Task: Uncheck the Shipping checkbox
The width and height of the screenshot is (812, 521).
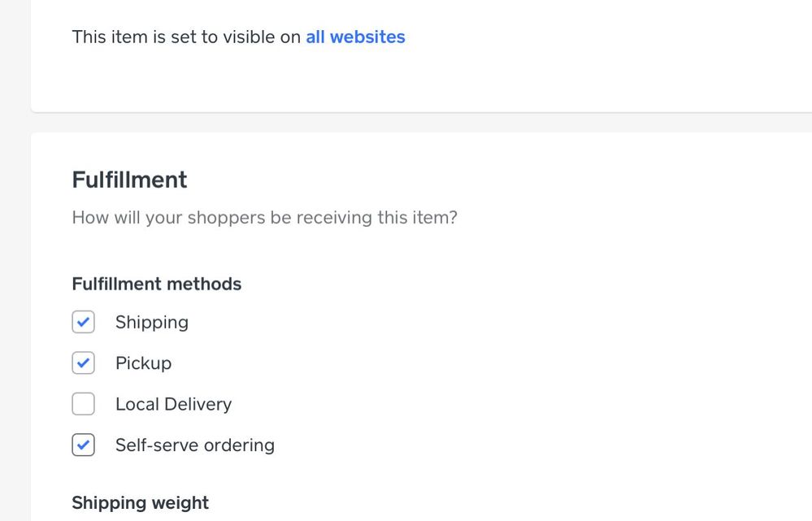Action: (84, 322)
